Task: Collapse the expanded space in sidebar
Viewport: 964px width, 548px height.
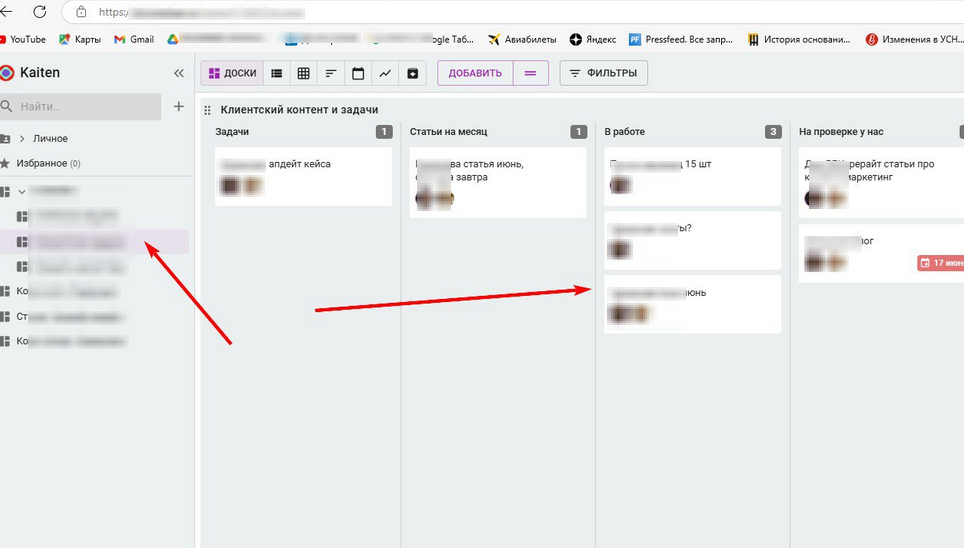Action: pyautogui.click(x=22, y=191)
